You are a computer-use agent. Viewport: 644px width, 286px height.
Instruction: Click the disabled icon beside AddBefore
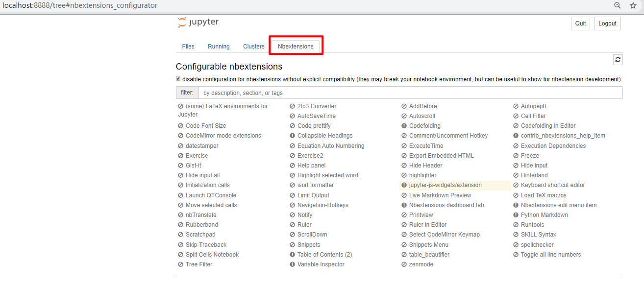coord(404,106)
